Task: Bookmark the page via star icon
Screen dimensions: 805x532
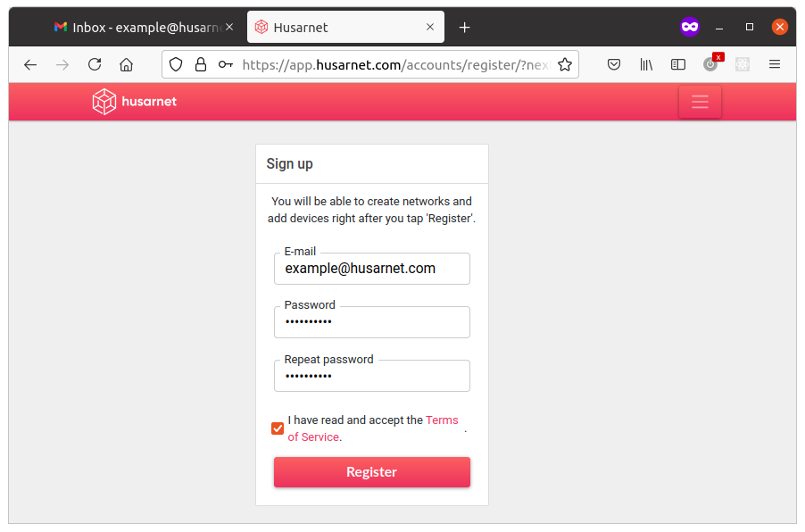Action: (x=565, y=64)
